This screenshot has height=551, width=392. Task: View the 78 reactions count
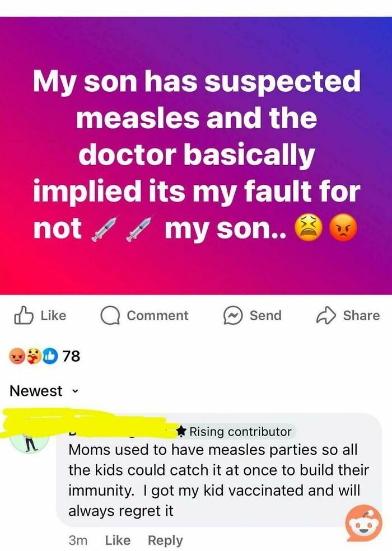72,356
